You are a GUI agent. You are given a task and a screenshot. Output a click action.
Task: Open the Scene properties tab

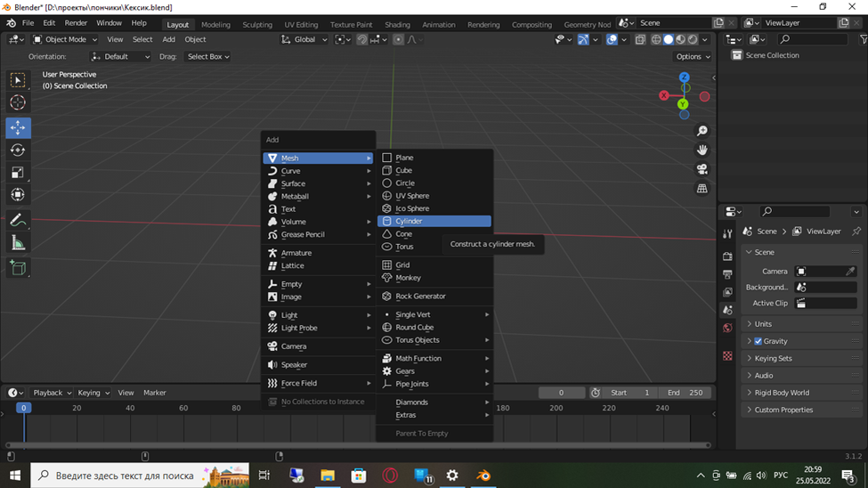(727, 310)
